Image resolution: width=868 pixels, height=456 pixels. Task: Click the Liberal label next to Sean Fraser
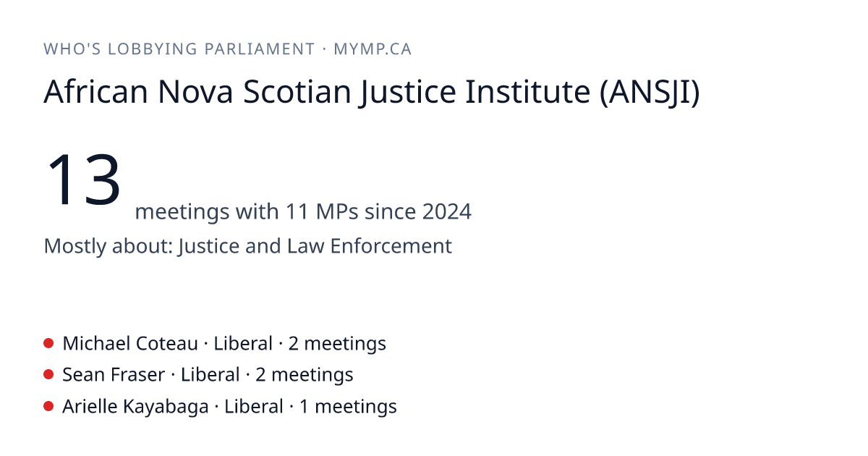[x=210, y=374]
